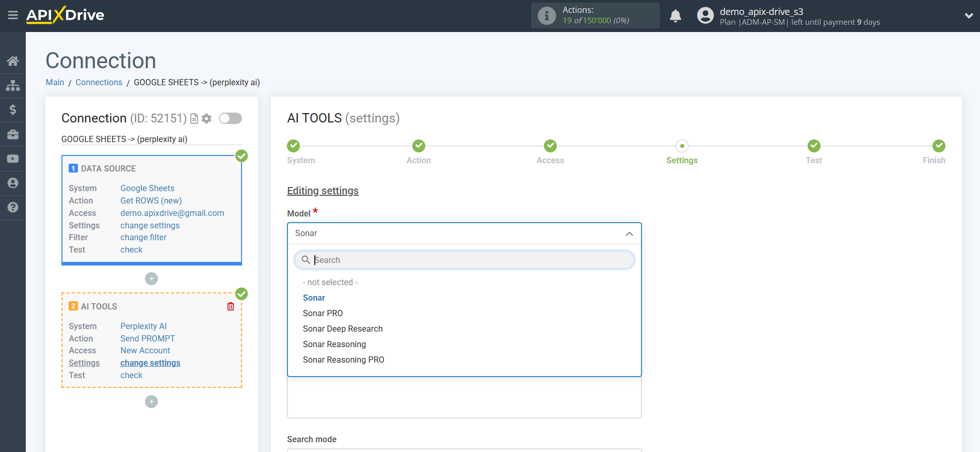Open the billing dollar sidebar icon

13,110
